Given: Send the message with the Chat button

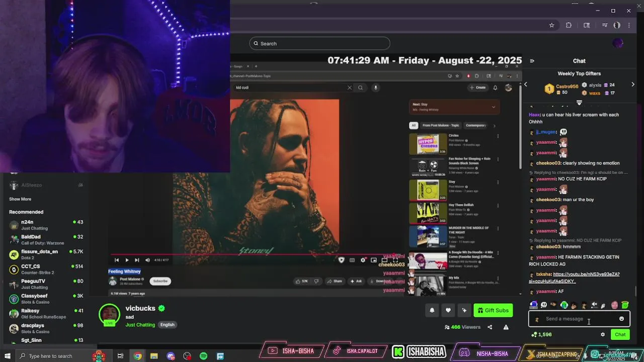Looking at the screenshot, I should (620, 334).
